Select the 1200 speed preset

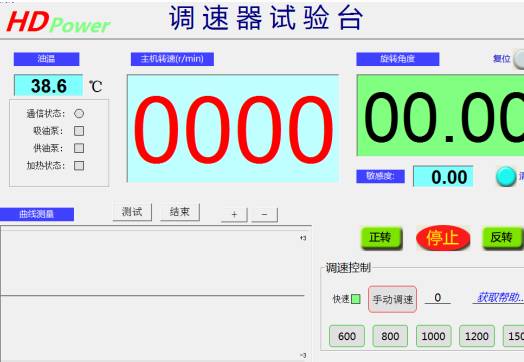[x=477, y=336]
